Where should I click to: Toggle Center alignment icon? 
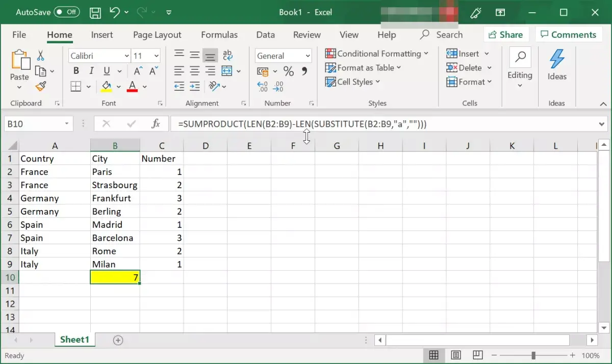[x=194, y=71]
